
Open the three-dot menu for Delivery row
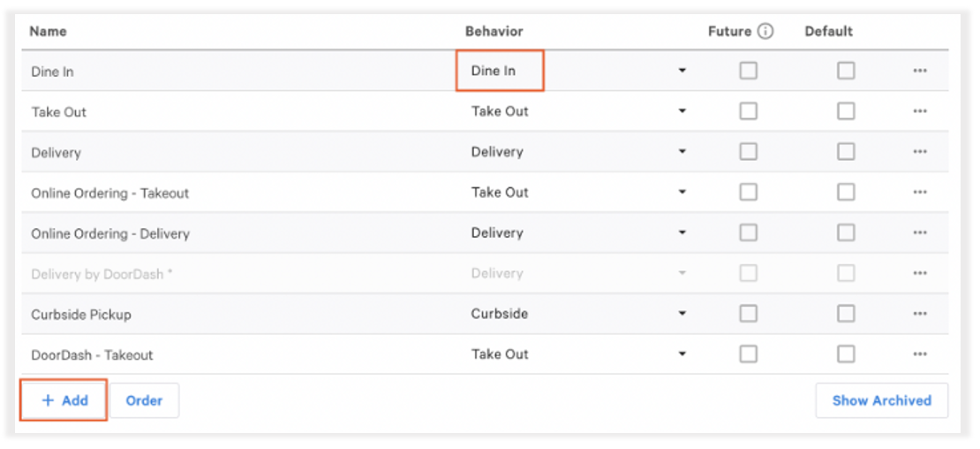[920, 152]
